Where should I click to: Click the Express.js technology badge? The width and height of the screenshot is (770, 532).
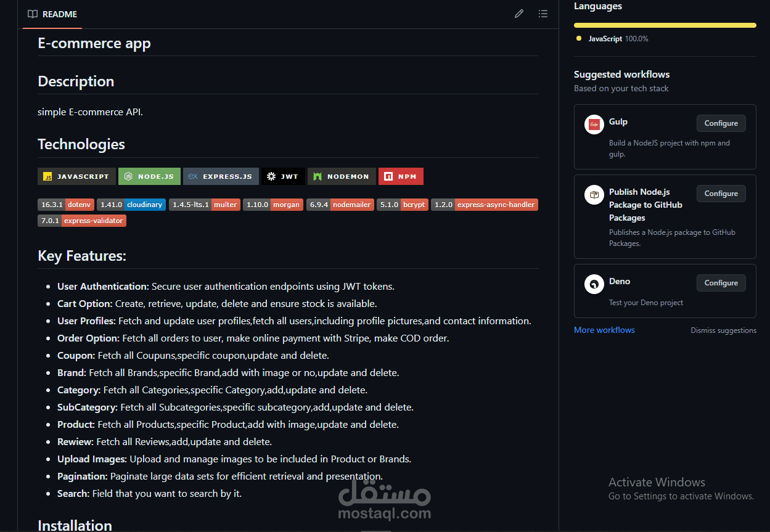(x=221, y=176)
